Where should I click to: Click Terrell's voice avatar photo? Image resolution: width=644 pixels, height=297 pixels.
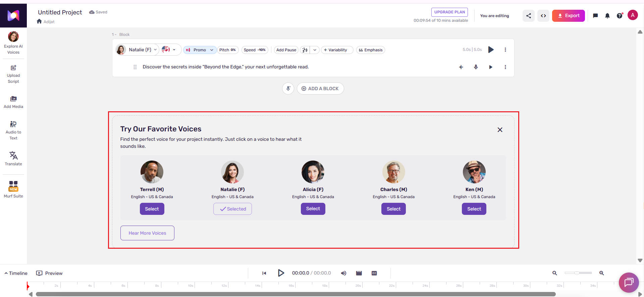click(152, 172)
